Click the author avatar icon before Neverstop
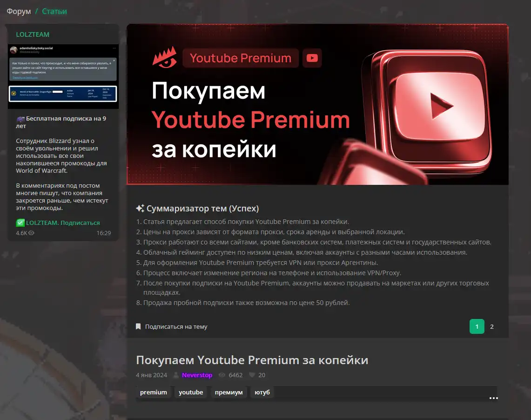 click(x=176, y=375)
